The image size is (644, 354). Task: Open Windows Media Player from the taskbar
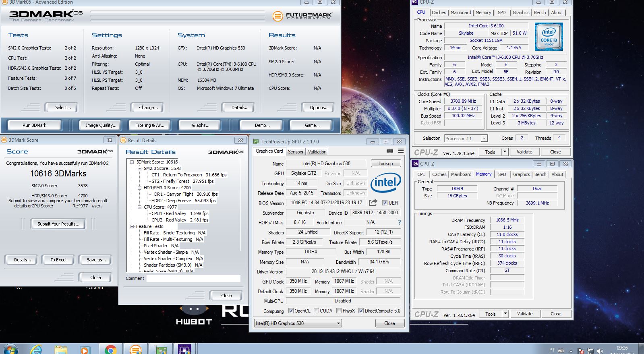pos(85,350)
